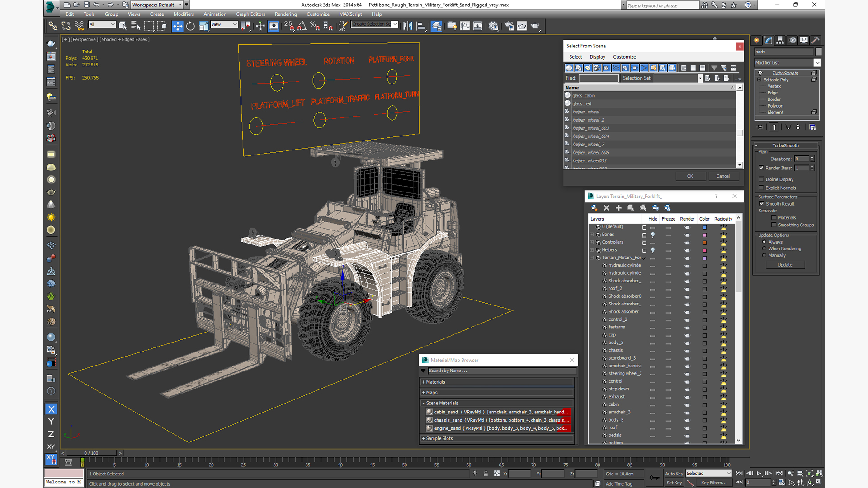Image resolution: width=868 pixels, height=488 pixels.
Task: Open the Hierarchy command panel tab
Action: [x=780, y=40]
